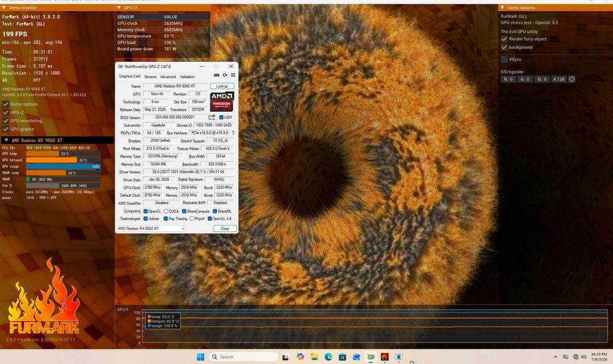Open Task View on the taskbar
The image size is (613, 364).
click(286, 357)
